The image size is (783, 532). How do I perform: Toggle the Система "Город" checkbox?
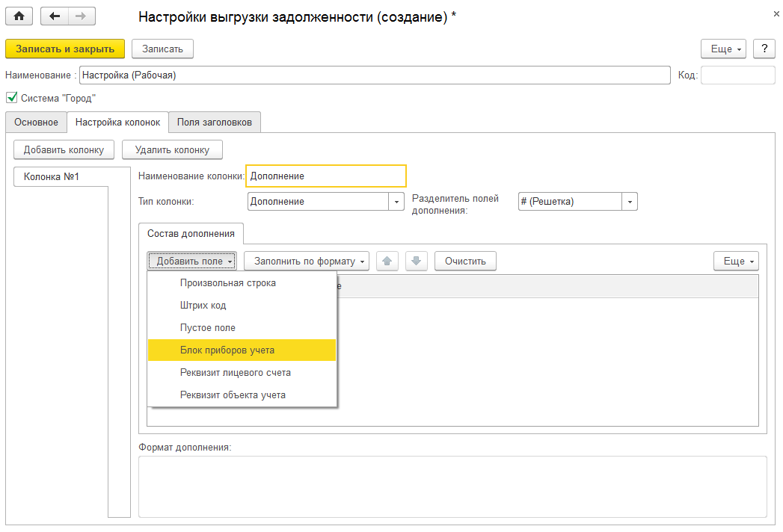coord(12,97)
